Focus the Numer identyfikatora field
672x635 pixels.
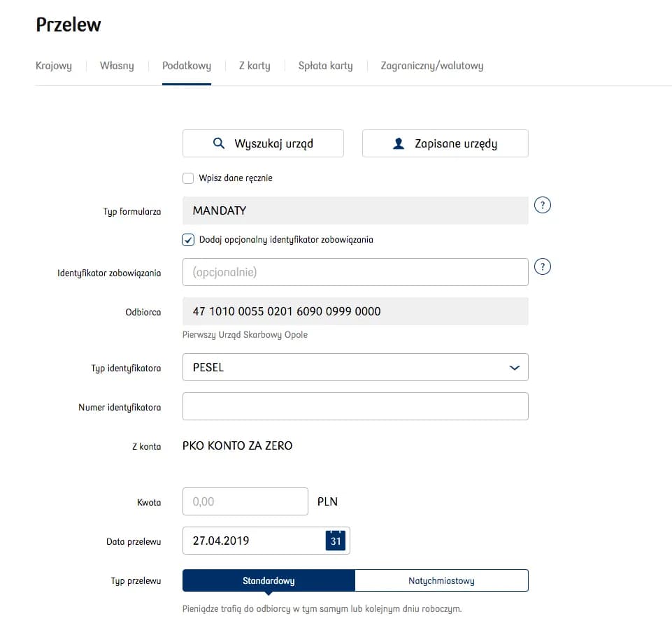point(355,406)
